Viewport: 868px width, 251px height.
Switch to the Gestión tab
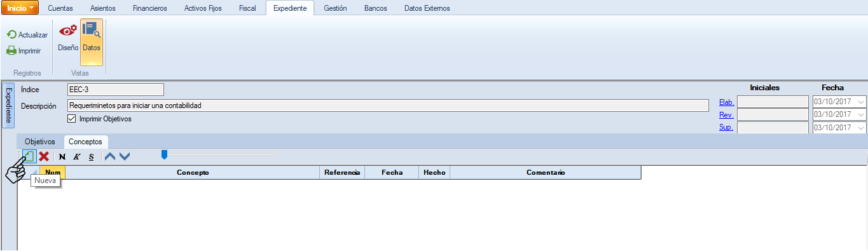click(335, 8)
